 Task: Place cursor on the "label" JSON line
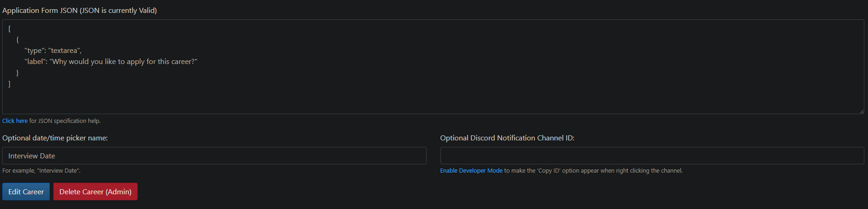[110, 62]
